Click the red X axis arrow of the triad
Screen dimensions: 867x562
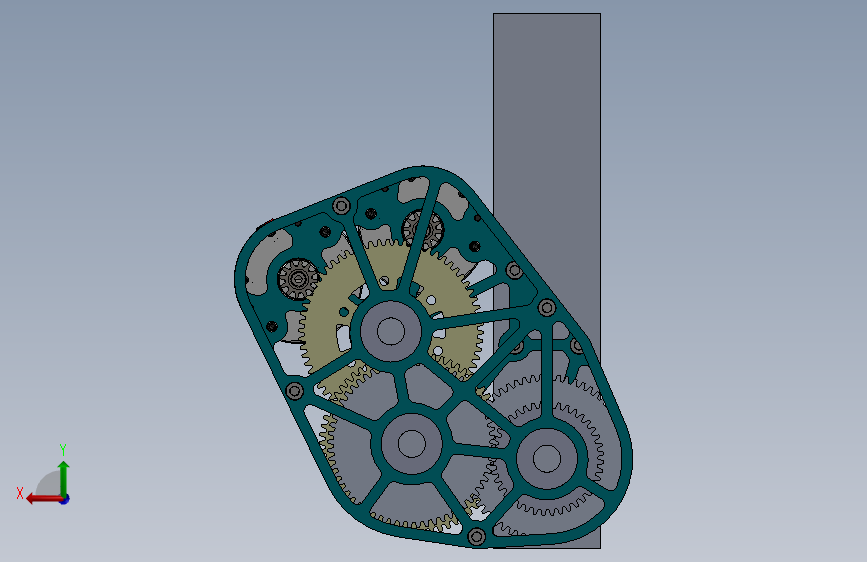tap(43, 499)
